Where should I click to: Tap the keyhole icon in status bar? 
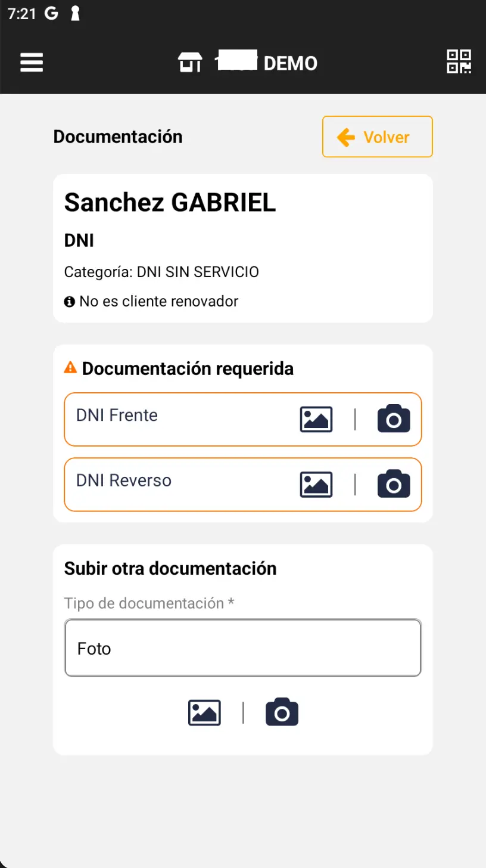pos(75,14)
